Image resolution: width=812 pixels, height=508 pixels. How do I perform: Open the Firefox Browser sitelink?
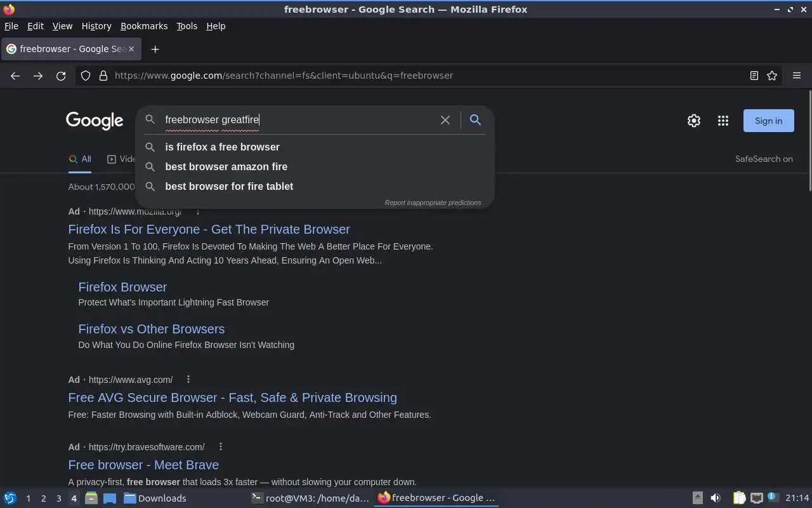[122, 287]
